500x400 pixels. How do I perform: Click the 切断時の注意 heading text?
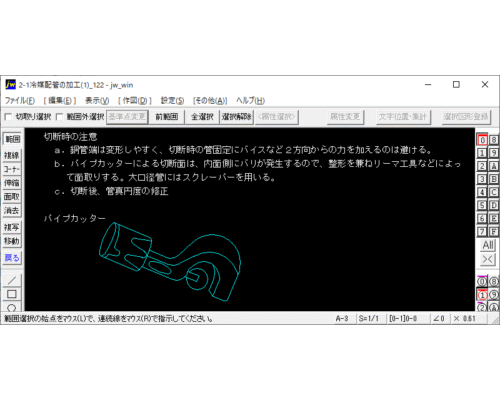tap(70, 137)
